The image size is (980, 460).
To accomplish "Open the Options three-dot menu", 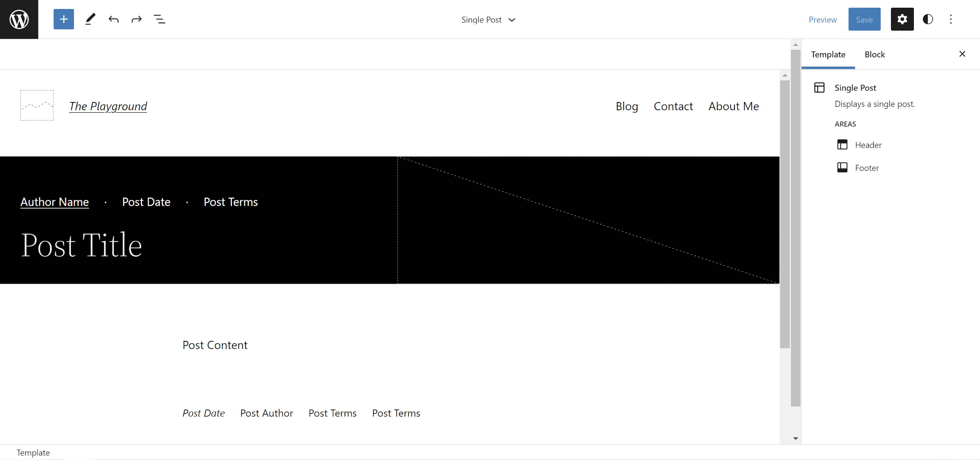I will pyautogui.click(x=951, y=19).
